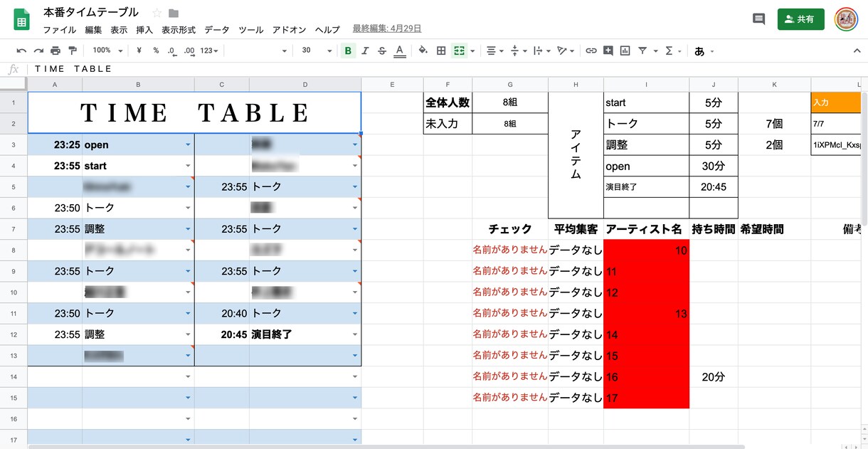Image resolution: width=868 pixels, height=449 pixels.
Task: Open dropdown arrow in 演目終了 cell
Action: click(354, 334)
